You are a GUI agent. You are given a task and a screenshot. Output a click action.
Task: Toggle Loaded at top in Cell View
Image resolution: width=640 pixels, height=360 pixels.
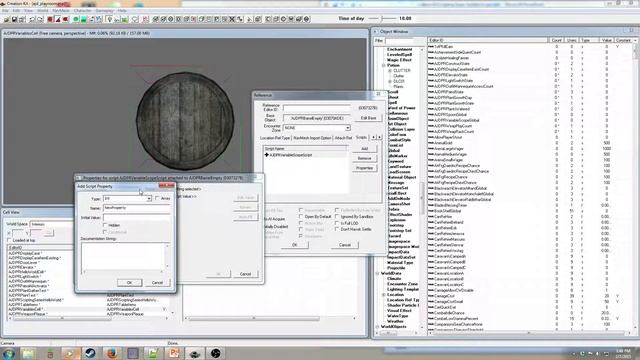(x=9, y=240)
